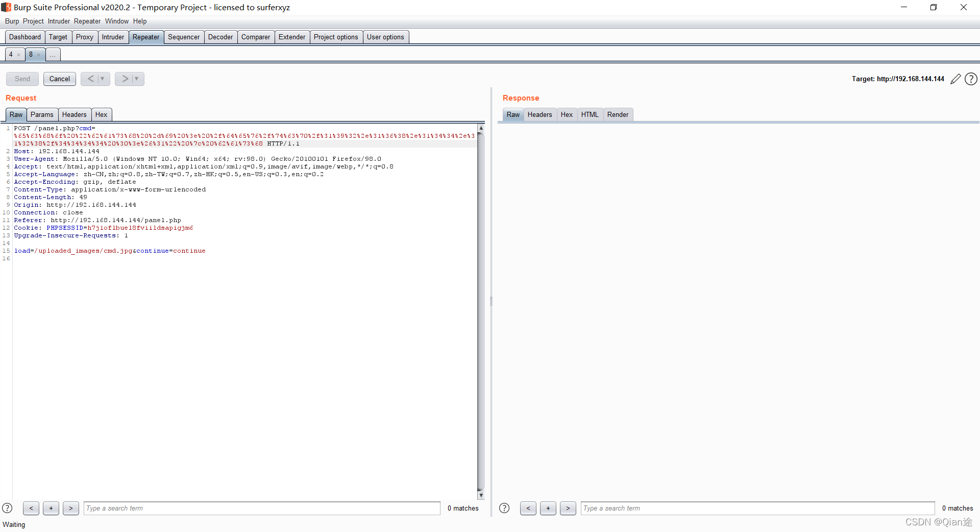Open the Help menu
The height and width of the screenshot is (532, 980).
pos(140,21)
